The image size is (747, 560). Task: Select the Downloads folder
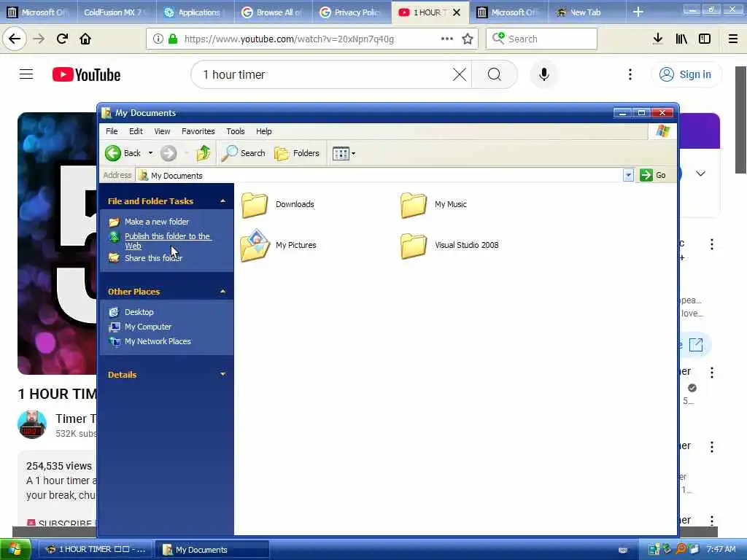point(278,205)
